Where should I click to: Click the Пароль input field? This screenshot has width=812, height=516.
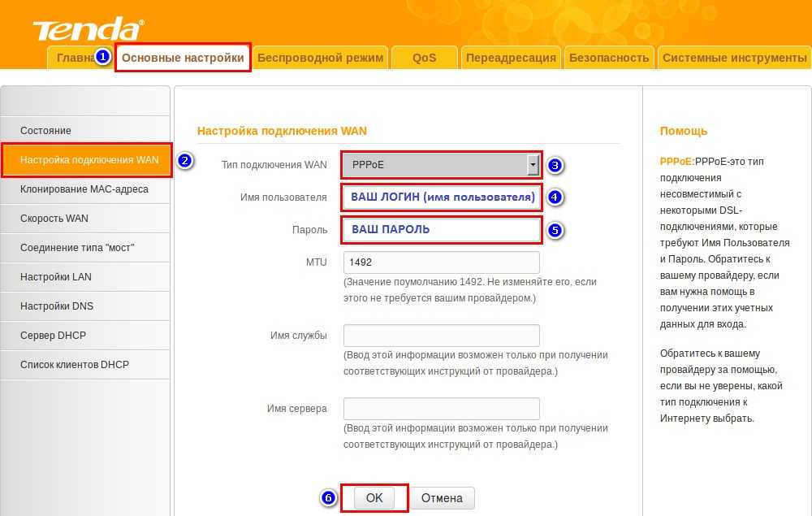(x=442, y=230)
